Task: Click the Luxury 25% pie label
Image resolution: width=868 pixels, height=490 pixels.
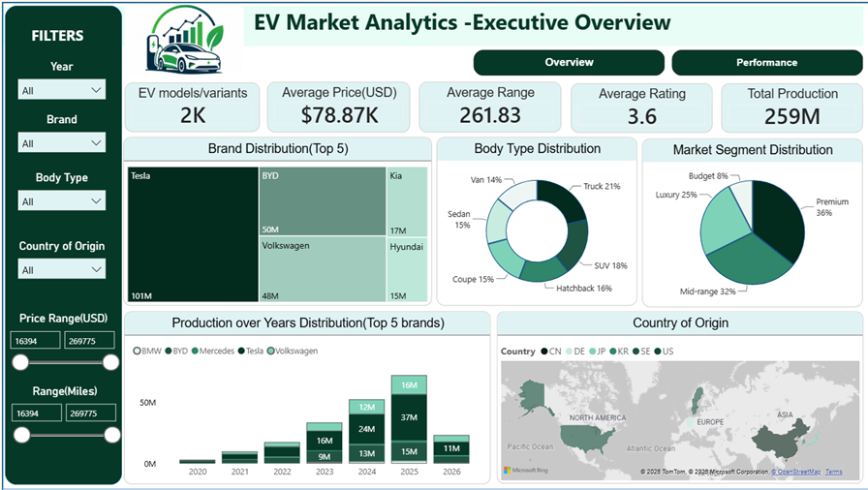Action: (x=676, y=195)
